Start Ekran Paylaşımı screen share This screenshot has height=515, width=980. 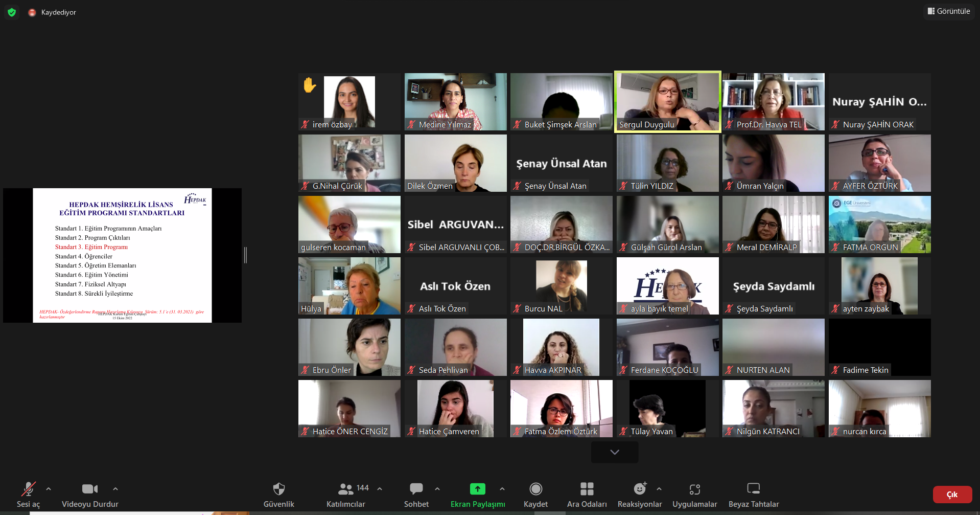477,495
